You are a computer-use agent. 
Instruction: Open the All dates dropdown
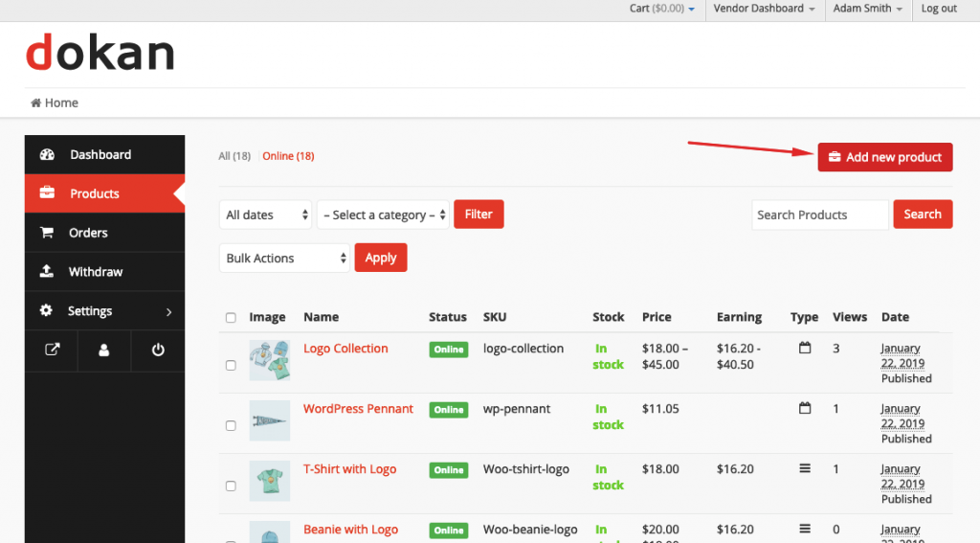tap(266, 215)
